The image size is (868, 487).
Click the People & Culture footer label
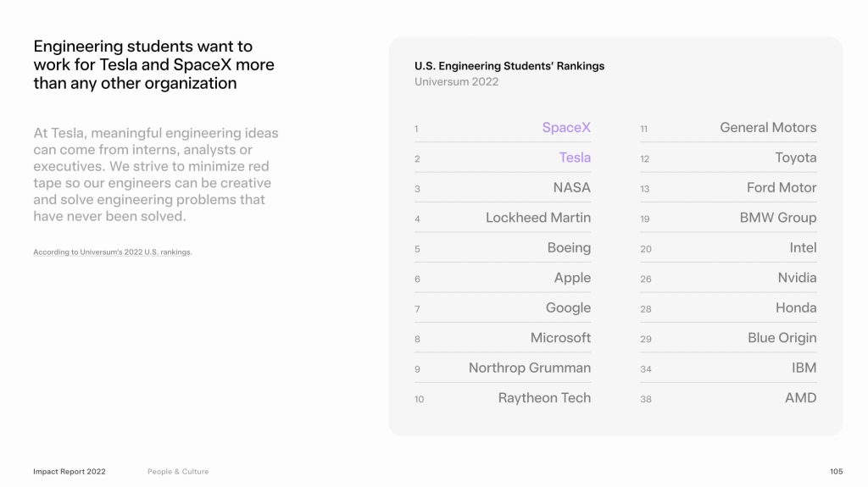pos(178,472)
